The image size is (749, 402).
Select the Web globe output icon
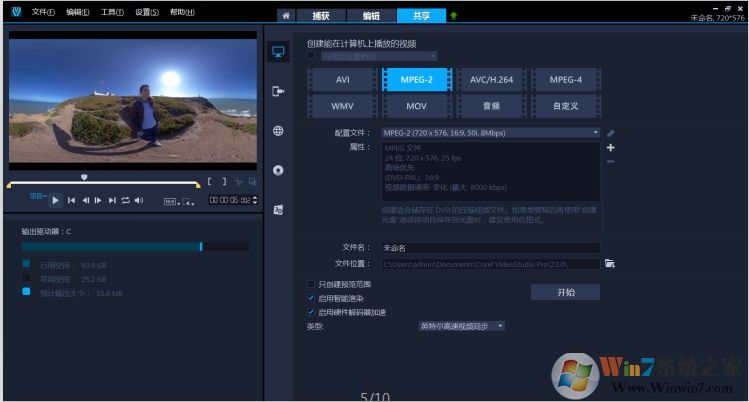[278, 130]
